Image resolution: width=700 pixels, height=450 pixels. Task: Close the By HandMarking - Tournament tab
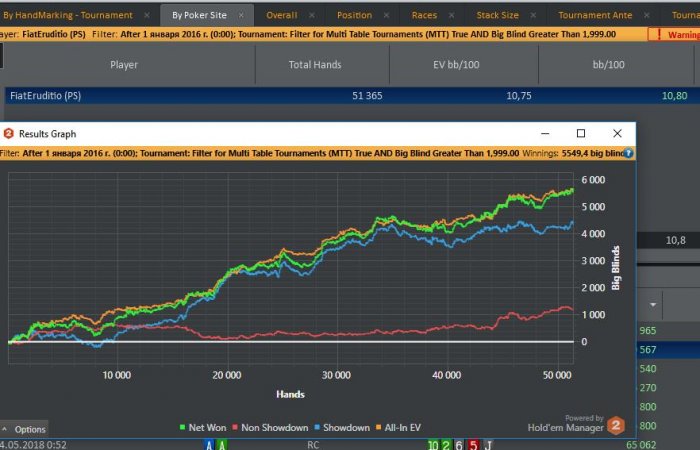tap(147, 15)
